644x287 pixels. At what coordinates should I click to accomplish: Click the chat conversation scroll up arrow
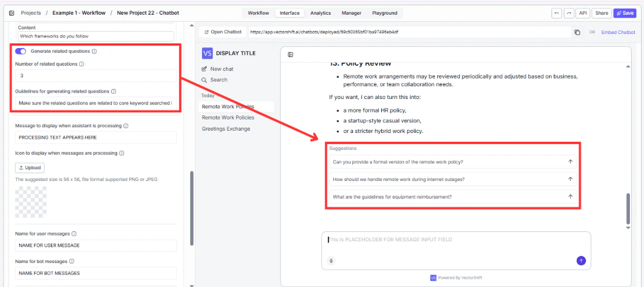[628, 66]
